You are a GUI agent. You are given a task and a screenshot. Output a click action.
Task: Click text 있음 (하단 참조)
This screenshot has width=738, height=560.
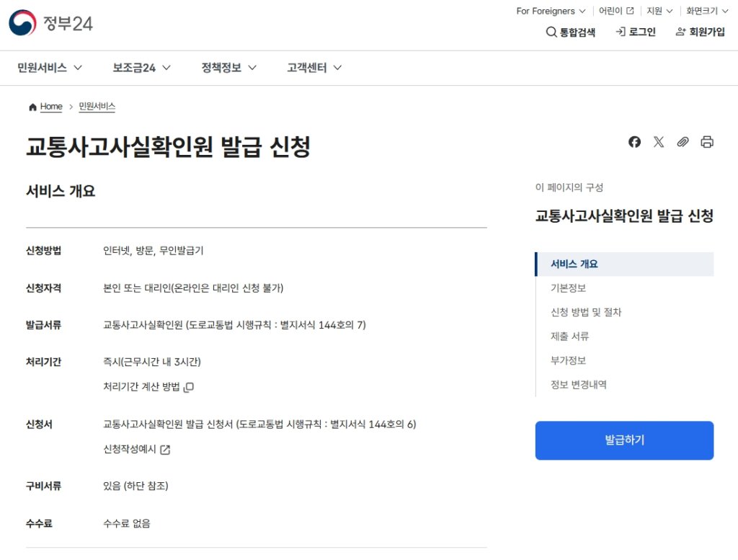135,486
